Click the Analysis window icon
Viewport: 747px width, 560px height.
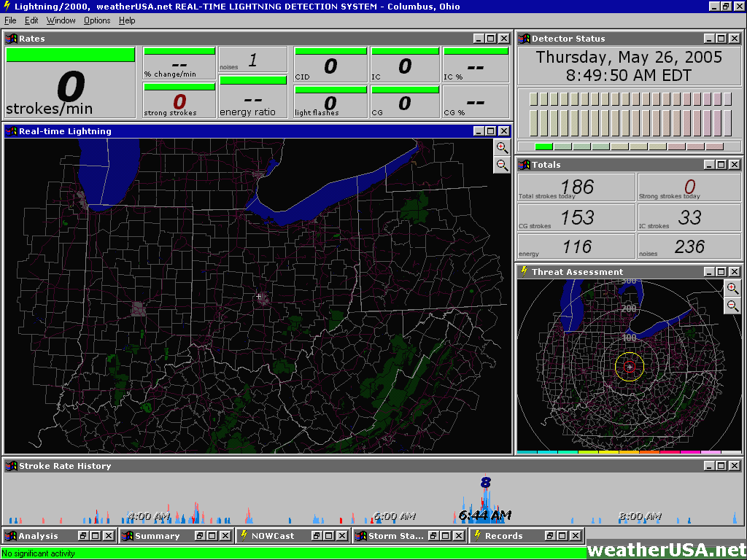pos(10,536)
